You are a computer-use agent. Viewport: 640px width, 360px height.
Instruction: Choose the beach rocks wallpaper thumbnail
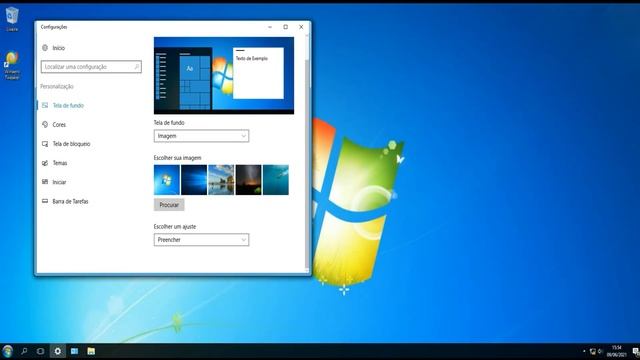click(x=221, y=180)
